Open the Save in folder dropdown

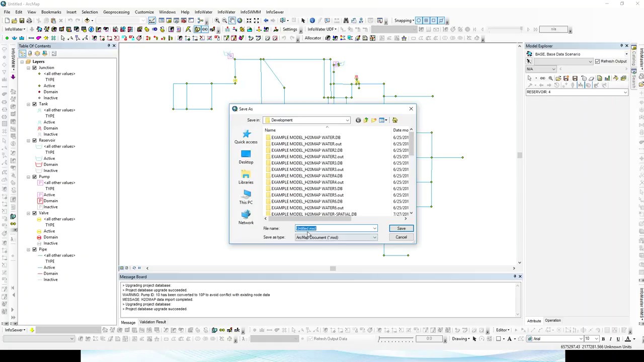click(347, 120)
